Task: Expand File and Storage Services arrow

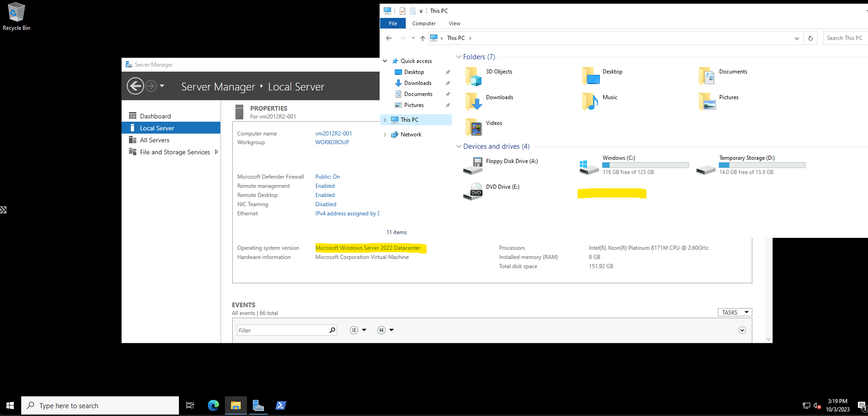Action: point(217,152)
